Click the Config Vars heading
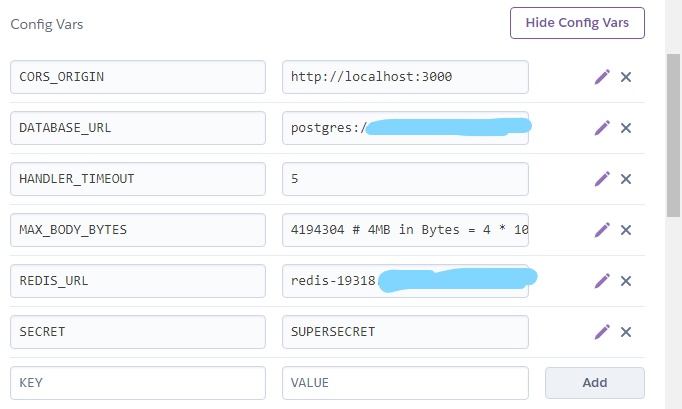The image size is (682, 409). [47, 24]
